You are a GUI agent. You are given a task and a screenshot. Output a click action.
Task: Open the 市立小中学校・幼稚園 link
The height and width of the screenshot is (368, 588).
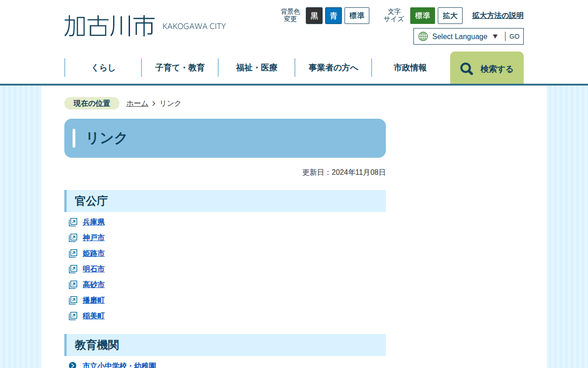pos(119,365)
